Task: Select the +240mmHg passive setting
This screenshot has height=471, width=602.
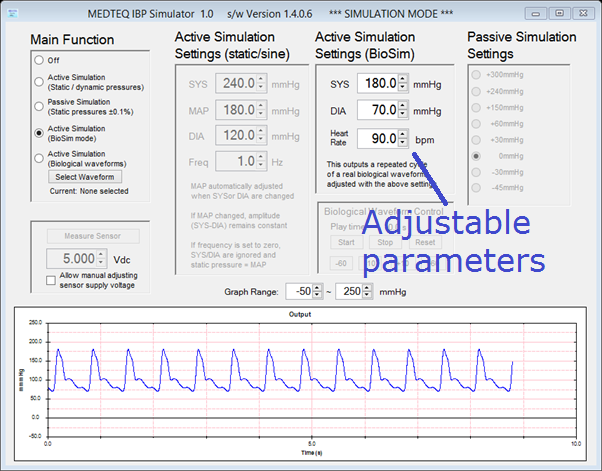Action: (476, 91)
